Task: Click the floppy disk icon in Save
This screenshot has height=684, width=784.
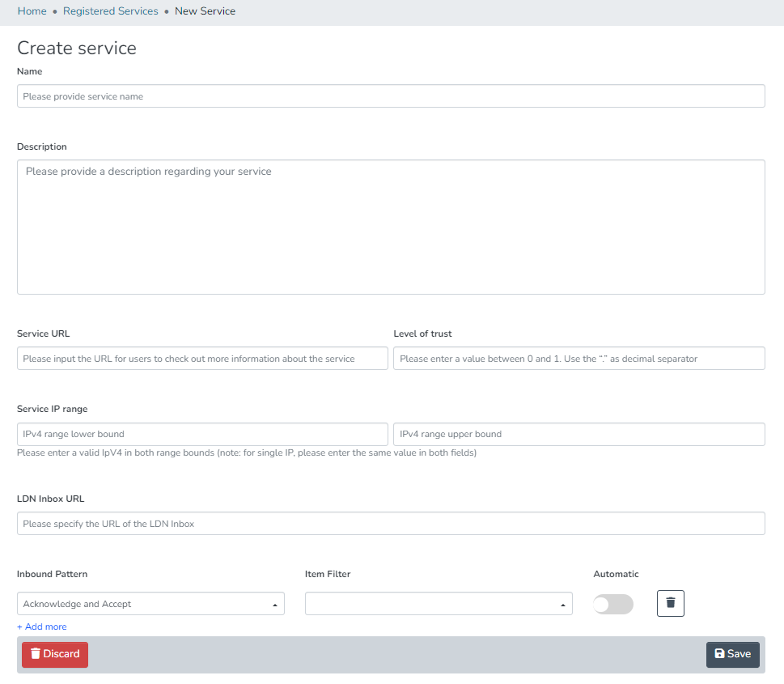Action: click(719, 654)
